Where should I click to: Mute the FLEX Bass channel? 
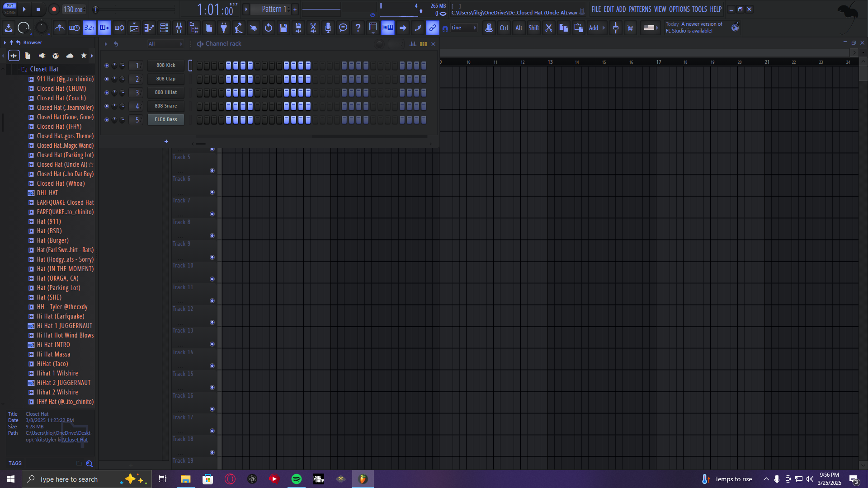(107, 120)
